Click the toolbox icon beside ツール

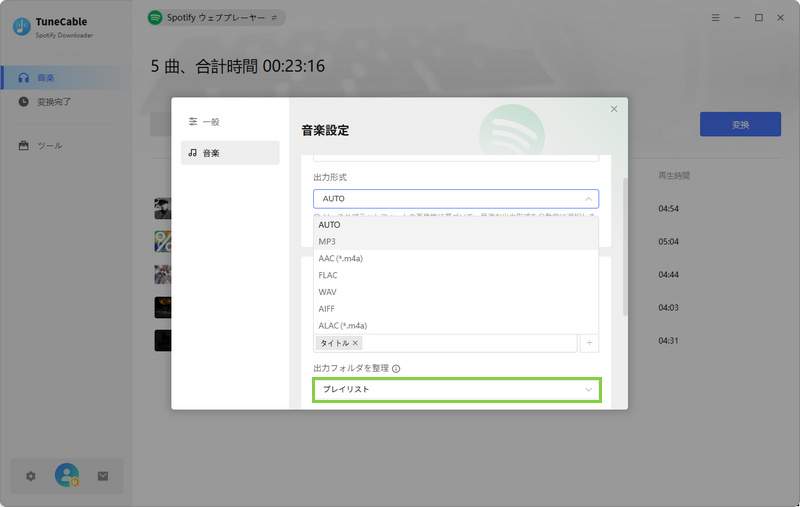click(23, 145)
